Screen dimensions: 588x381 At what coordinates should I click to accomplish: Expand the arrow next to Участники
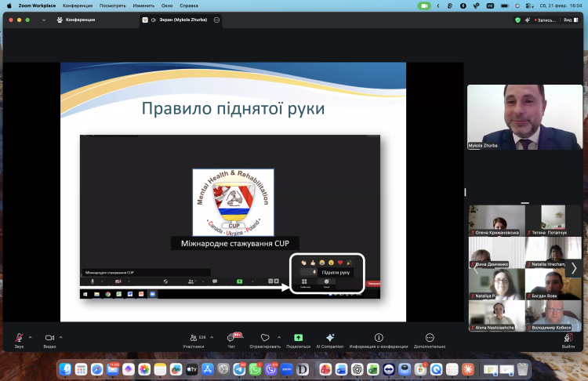pyautogui.click(x=212, y=336)
